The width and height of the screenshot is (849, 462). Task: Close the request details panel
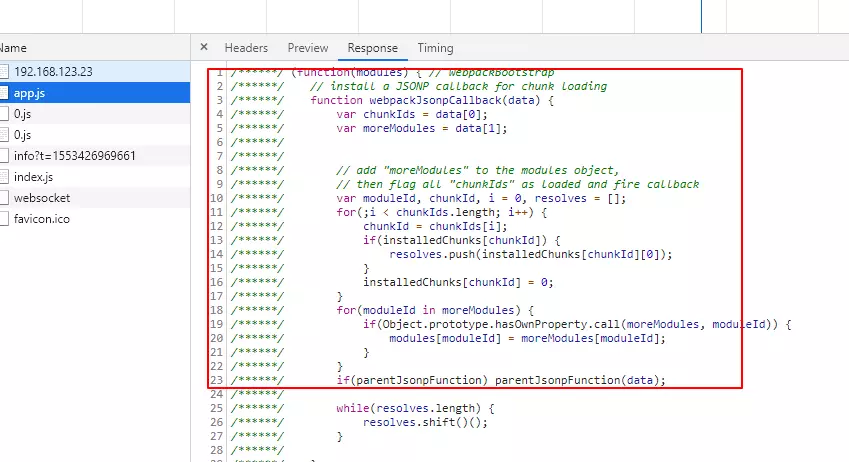point(204,47)
